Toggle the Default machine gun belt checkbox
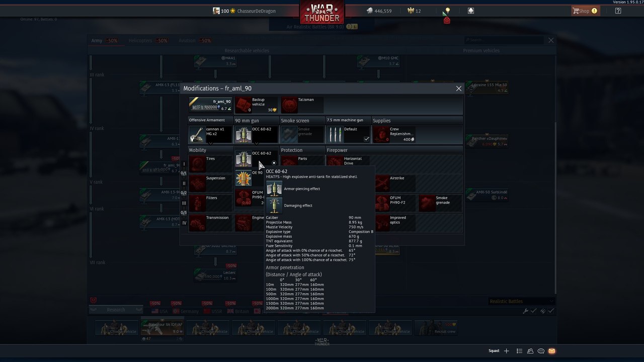This screenshot has width=644, height=362. tap(366, 139)
